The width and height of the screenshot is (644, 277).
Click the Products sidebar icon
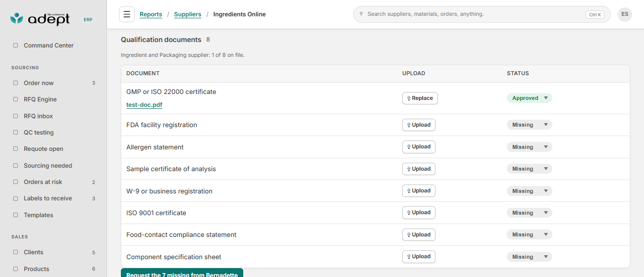(15, 269)
